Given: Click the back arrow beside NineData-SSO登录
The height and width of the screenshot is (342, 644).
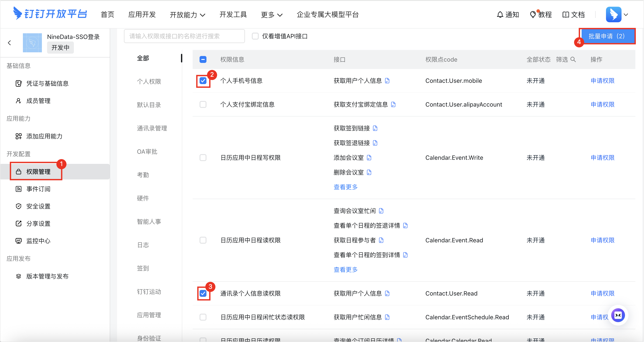Looking at the screenshot, I should pyautogui.click(x=10, y=43).
